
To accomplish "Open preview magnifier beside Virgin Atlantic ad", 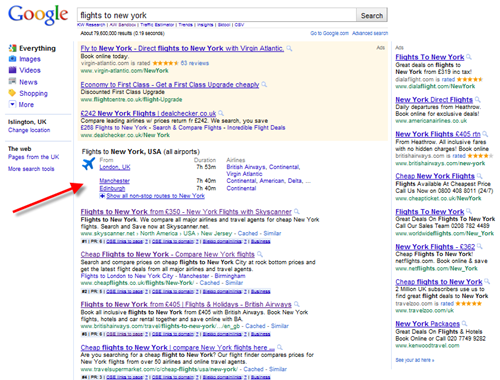I will pyautogui.click(x=289, y=49).
